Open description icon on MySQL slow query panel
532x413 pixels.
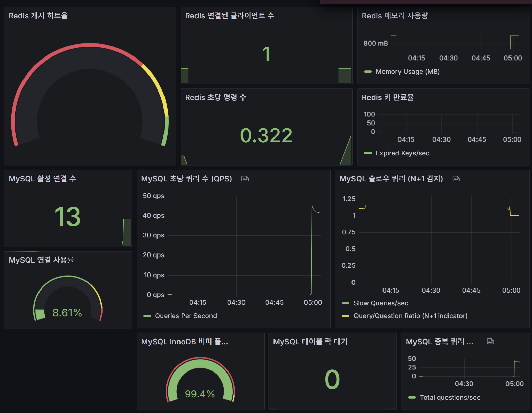pos(456,179)
